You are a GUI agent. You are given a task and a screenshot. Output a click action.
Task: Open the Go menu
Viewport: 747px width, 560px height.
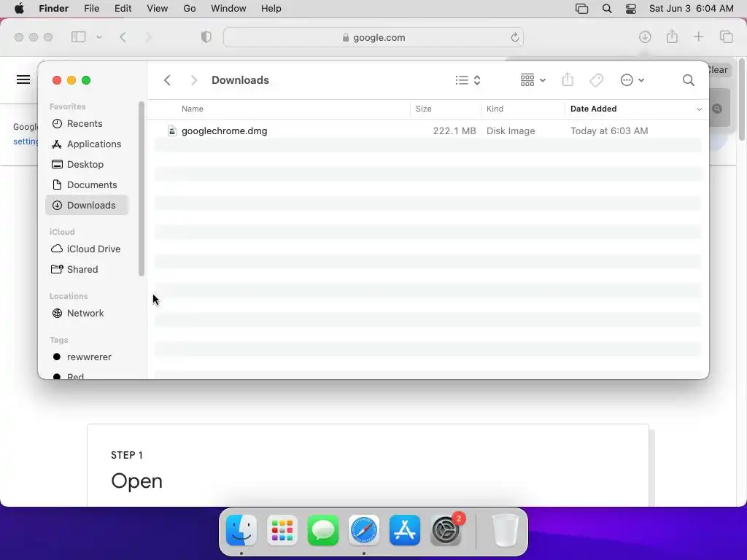tap(190, 9)
